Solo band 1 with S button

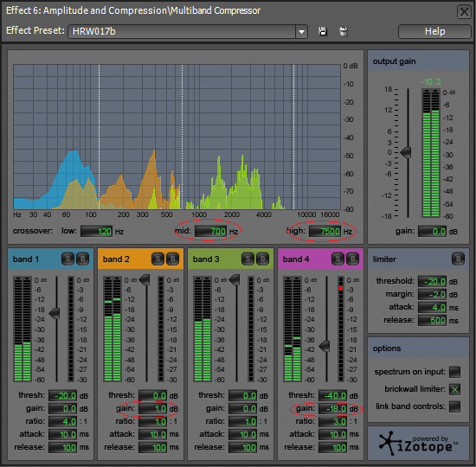tap(68, 259)
